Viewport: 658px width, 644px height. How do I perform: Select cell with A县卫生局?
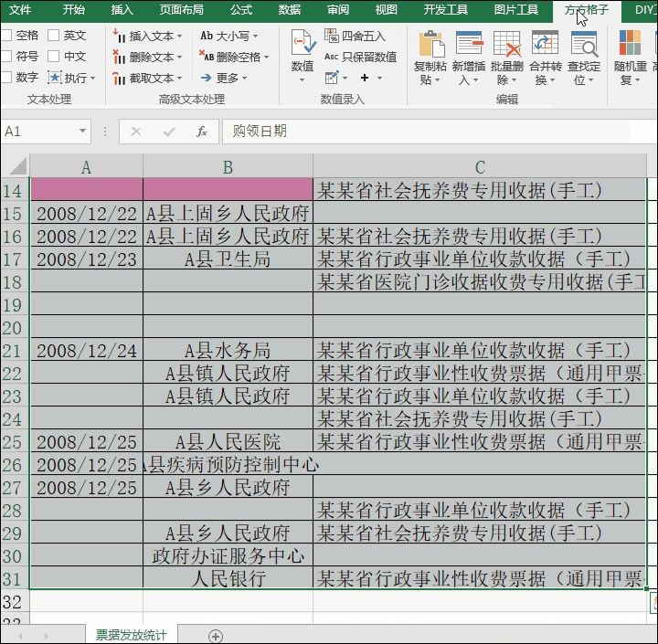[228, 259]
